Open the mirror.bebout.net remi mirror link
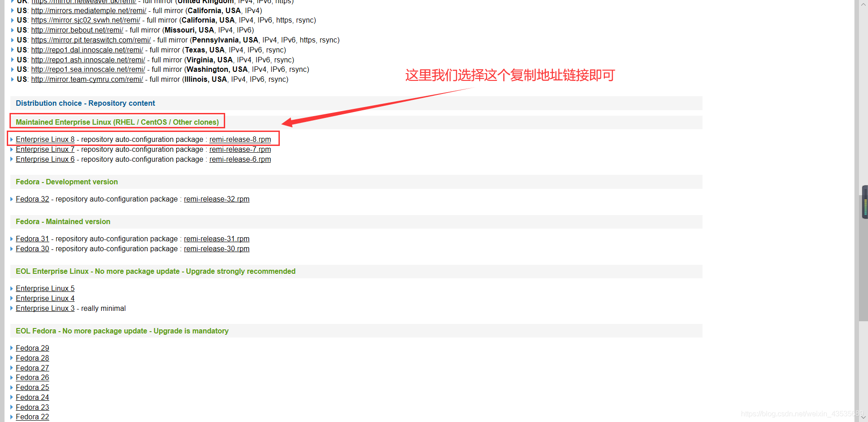This screenshot has height=422, width=868. pos(77,30)
